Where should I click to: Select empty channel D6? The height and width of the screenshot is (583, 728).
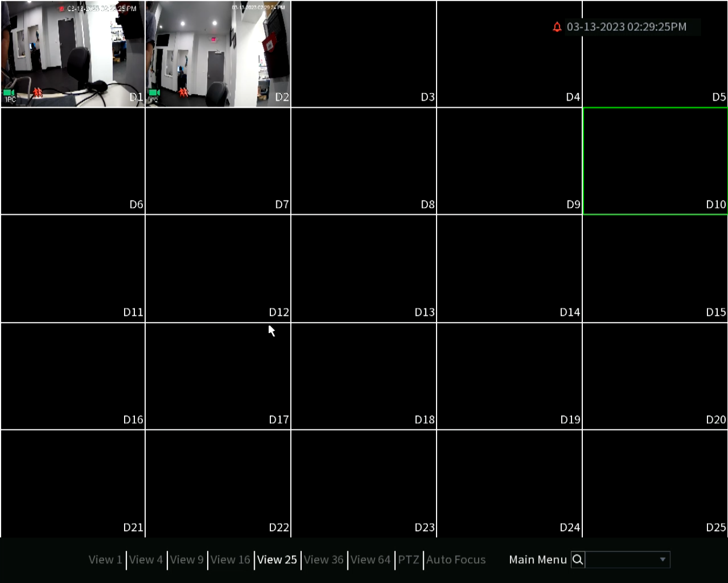point(73,161)
